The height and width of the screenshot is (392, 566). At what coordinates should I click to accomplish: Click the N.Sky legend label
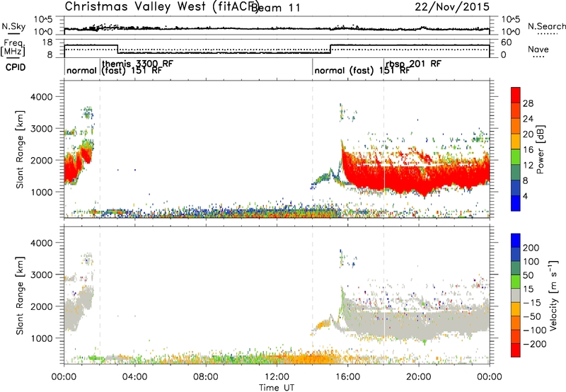coord(13,26)
